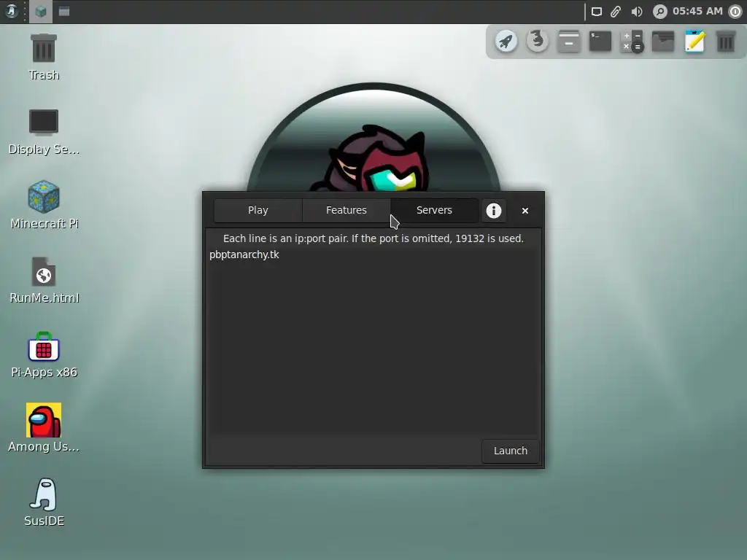Open the trash can dock icon

[x=726, y=42]
